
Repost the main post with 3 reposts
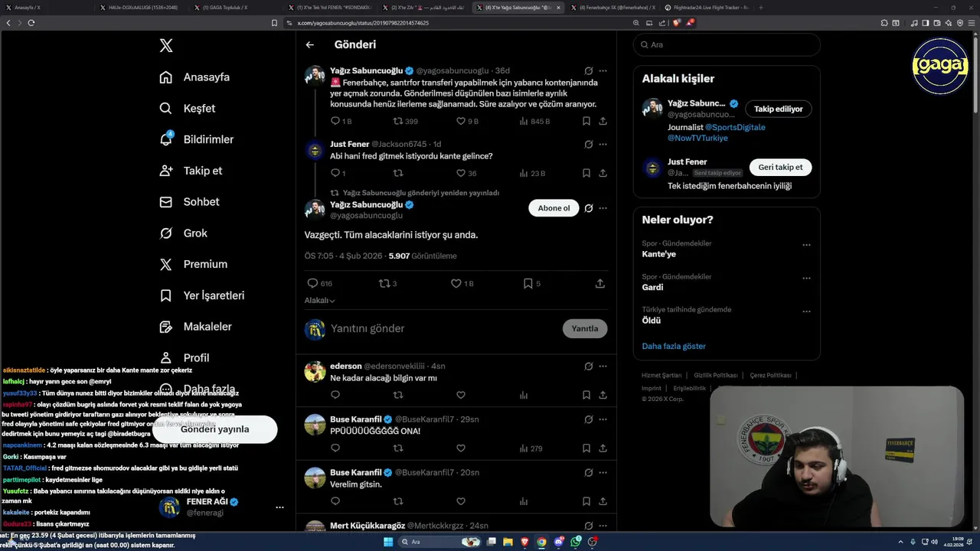[388, 283]
